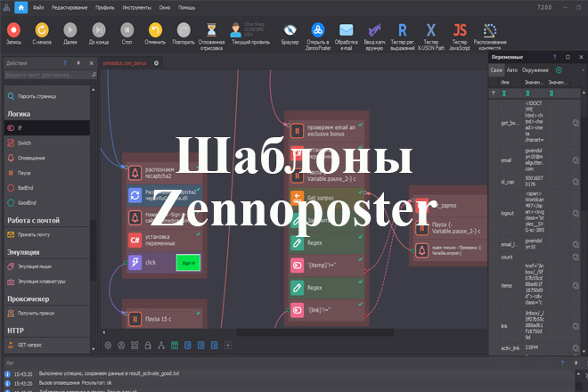The width and height of the screenshot is (588, 392).
Task: Choose Получить прокси action
Action: (x=47, y=314)
